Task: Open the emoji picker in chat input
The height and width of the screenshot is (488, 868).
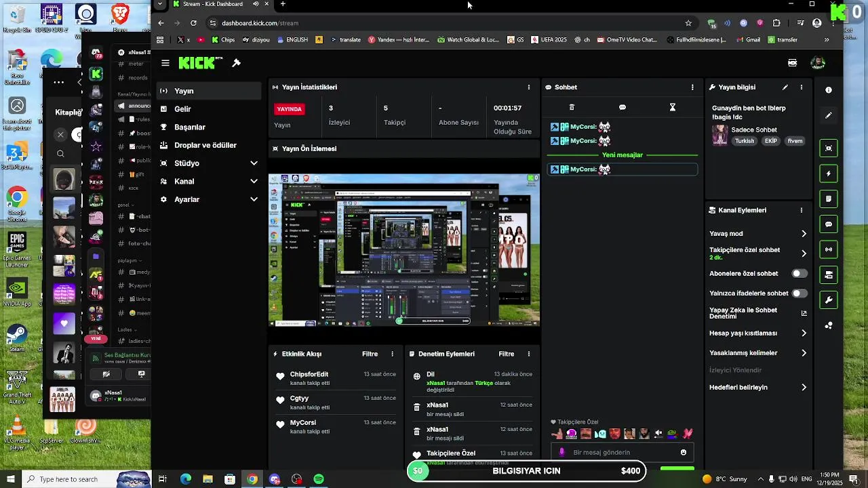Action: (x=684, y=452)
